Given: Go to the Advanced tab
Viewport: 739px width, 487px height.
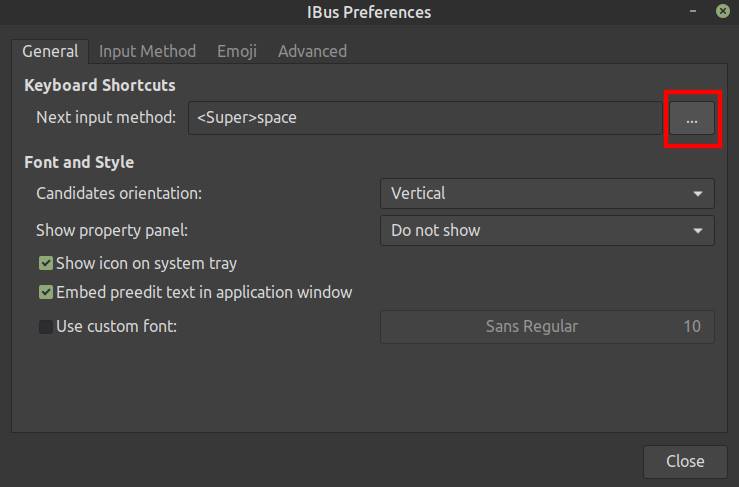Looking at the screenshot, I should coord(312,51).
